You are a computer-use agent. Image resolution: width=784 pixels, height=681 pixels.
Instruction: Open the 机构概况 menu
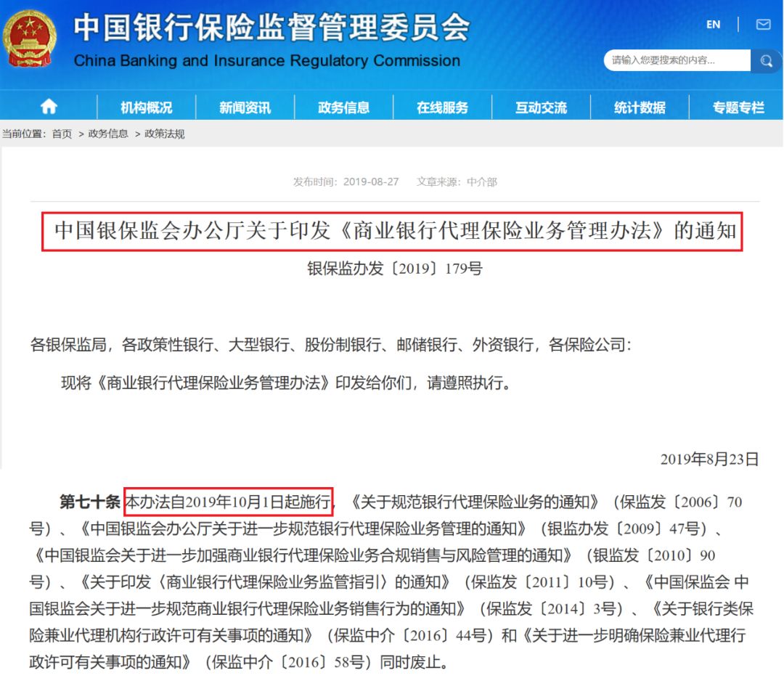(x=146, y=107)
